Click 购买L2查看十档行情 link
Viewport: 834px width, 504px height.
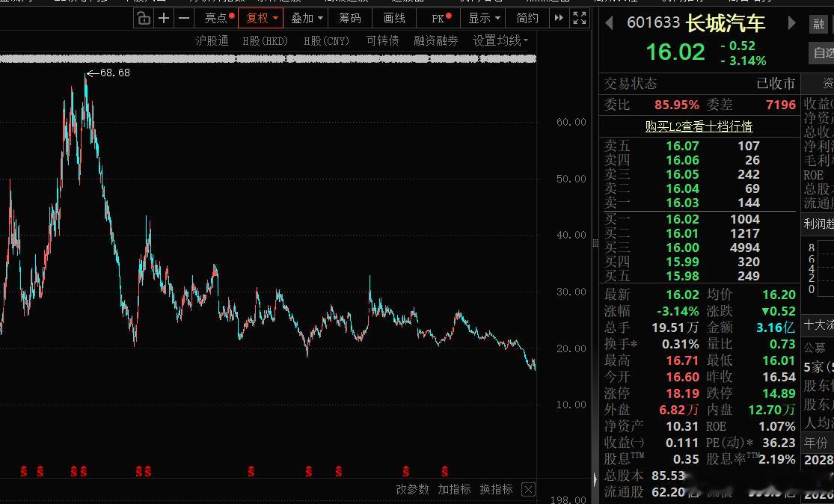coord(699,126)
